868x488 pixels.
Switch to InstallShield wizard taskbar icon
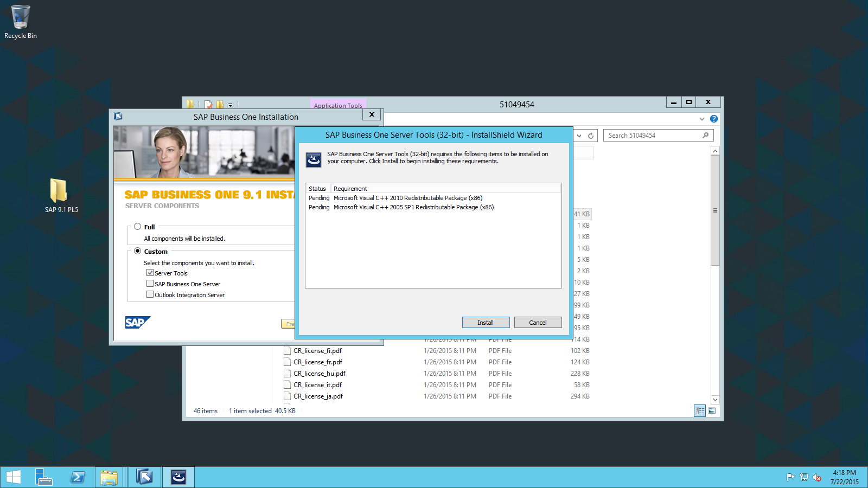point(178,477)
